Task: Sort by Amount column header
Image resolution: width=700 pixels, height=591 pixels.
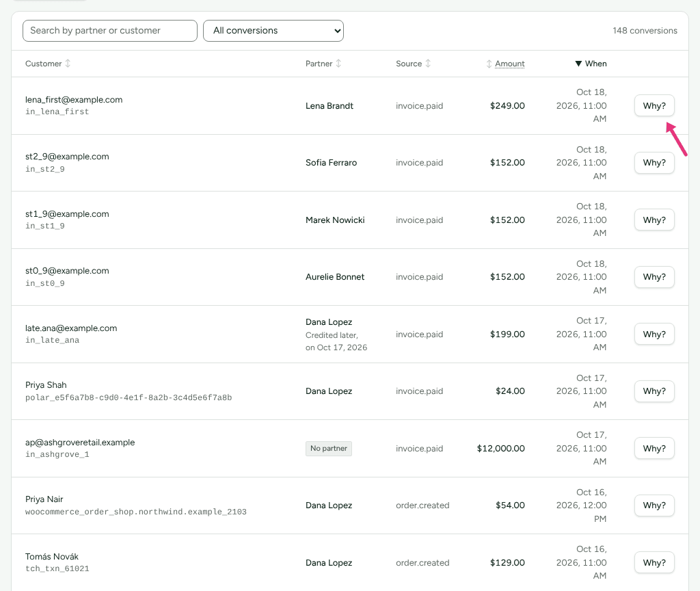Action: [505, 64]
